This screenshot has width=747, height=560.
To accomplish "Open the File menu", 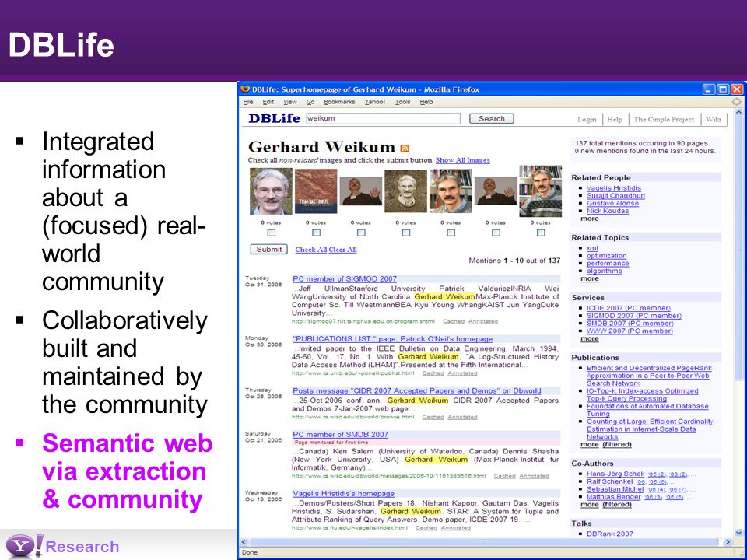I will pyautogui.click(x=248, y=102).
